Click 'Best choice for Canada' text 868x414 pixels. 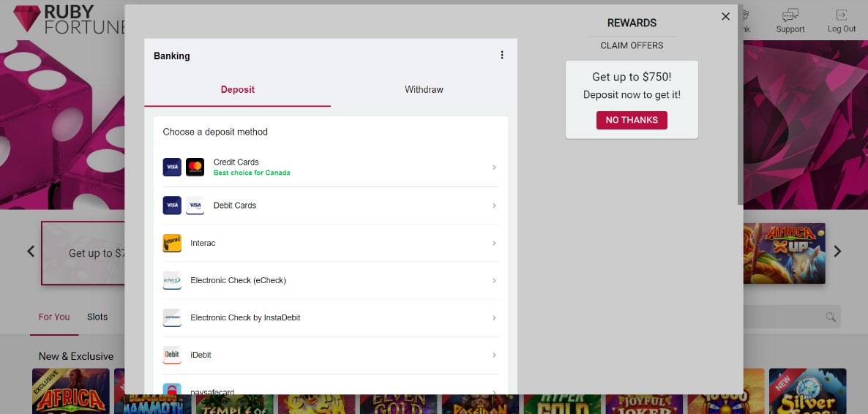pos(252,173)
